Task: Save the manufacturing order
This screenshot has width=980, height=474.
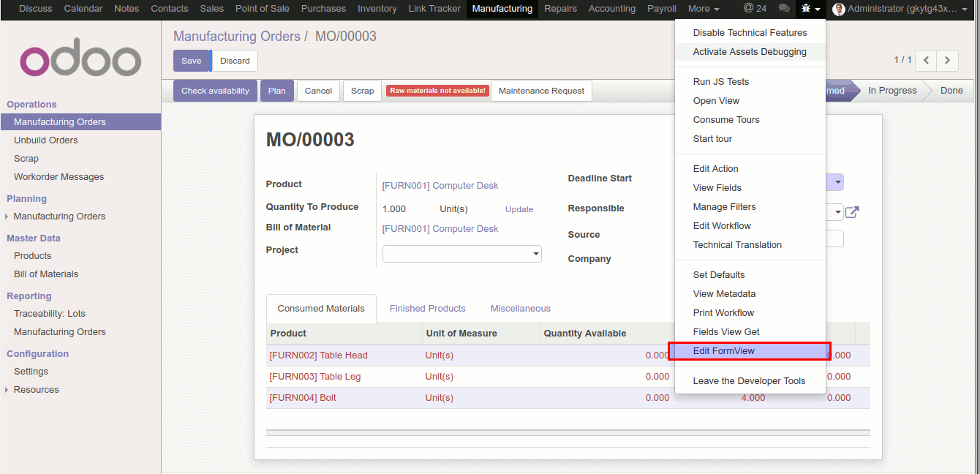Action: tap(192, 61)
